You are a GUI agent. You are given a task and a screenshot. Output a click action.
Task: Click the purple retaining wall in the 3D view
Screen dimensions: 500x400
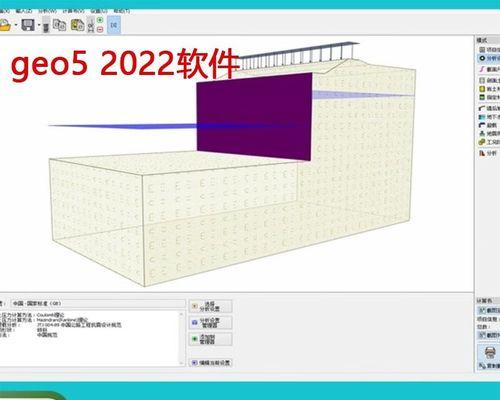pos(254,117)
